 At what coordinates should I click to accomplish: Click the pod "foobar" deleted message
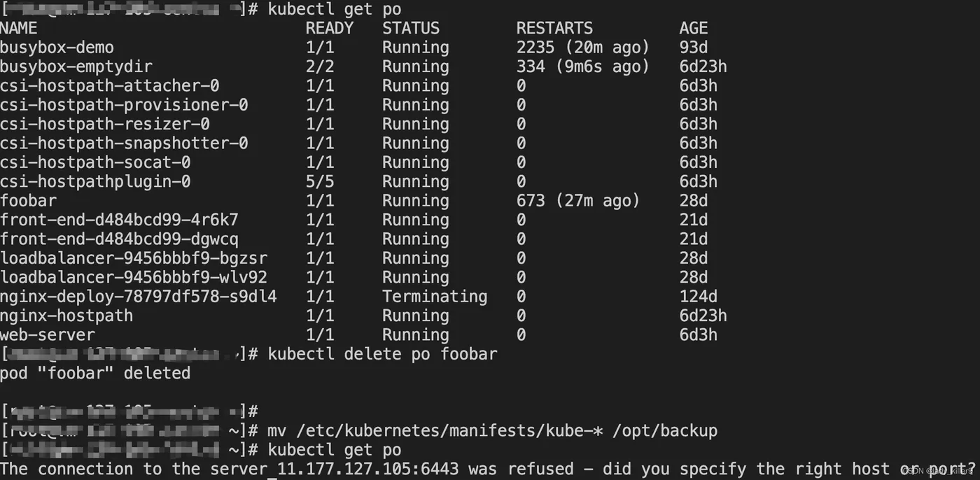[x=95, y=373]
